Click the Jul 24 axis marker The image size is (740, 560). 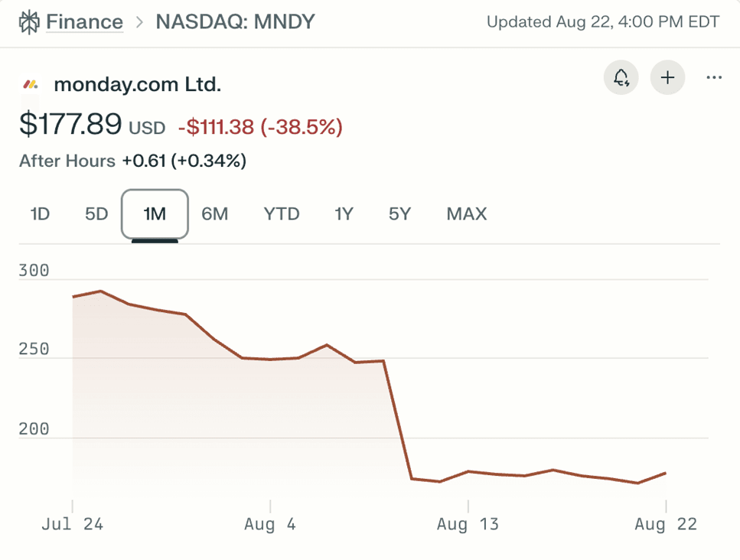point(72,524)
